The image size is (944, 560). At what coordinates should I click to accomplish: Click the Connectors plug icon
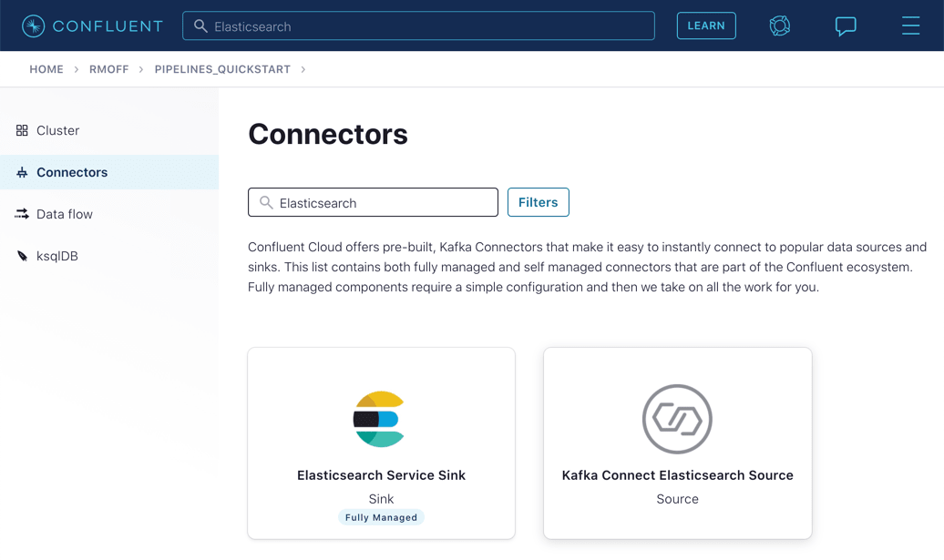[x=22, y=173]
